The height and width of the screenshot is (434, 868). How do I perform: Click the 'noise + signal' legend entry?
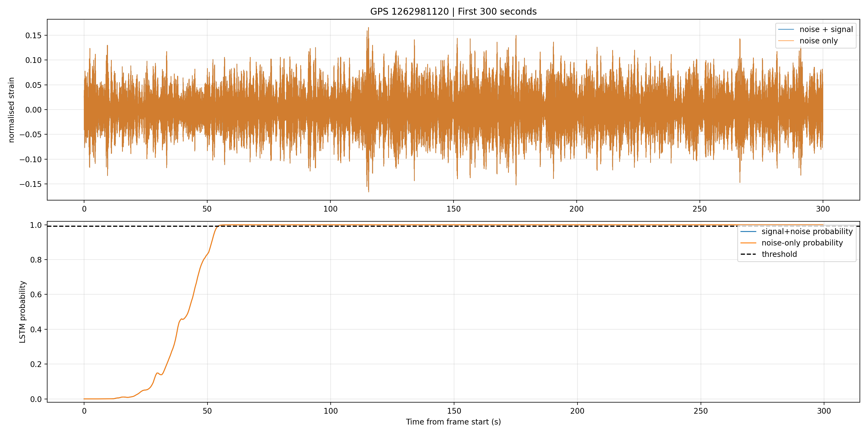click(x=826, y=29)
